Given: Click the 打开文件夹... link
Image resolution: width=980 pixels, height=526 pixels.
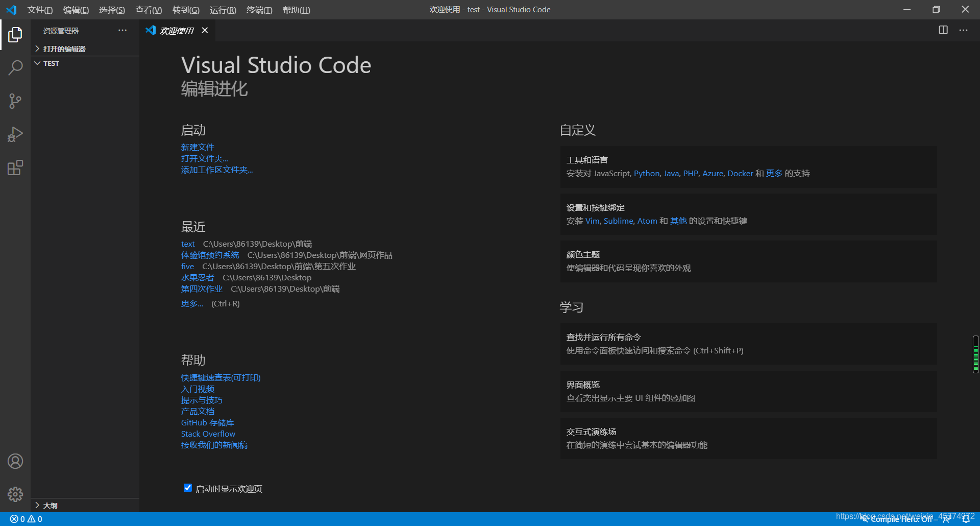Looking at the screenshot, I should point(205,158).
